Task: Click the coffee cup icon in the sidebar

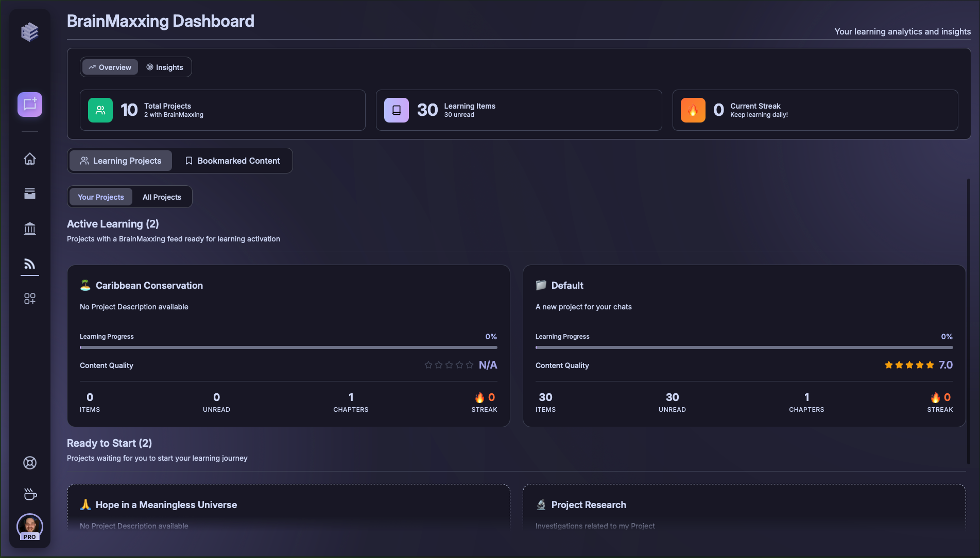Action: click(x=29, y=494)
